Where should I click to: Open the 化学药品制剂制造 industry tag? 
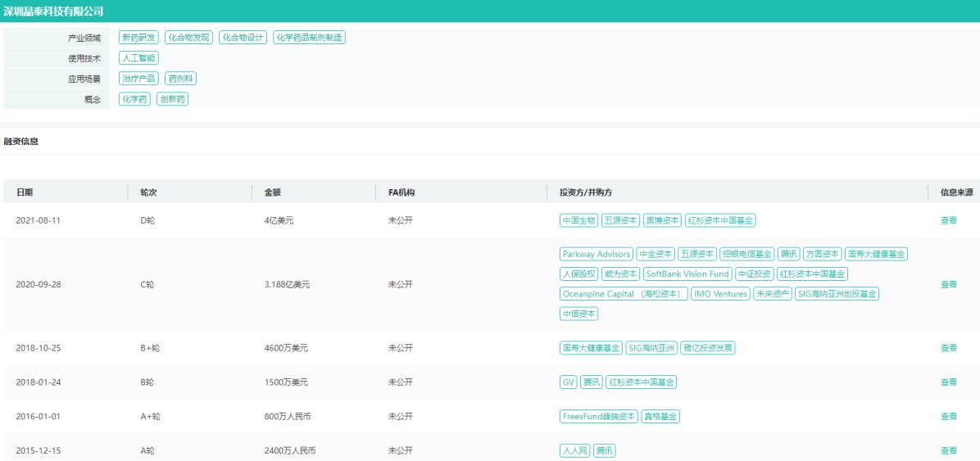(309, 38)
